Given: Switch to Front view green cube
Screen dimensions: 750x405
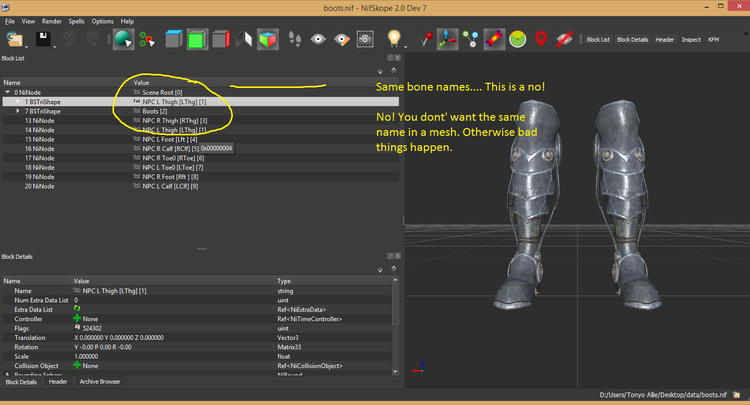Looking at the screenshot, I should click(x=197, y=39).
